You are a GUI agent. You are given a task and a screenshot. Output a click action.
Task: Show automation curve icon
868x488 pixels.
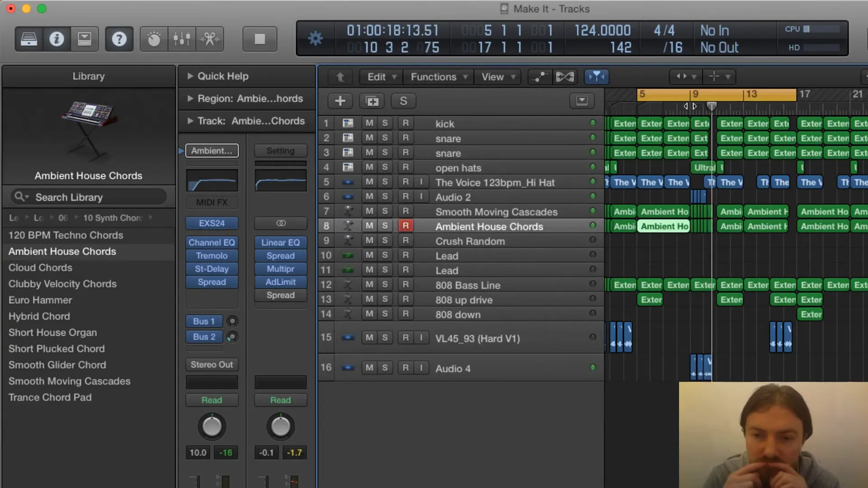[x=539, y=77]
